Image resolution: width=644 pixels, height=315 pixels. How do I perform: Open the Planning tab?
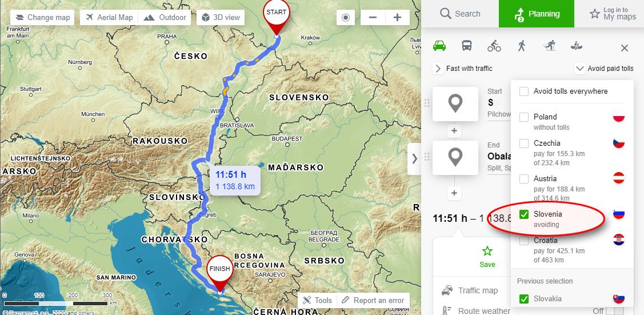pyautogui.click(x=536, y=14)
